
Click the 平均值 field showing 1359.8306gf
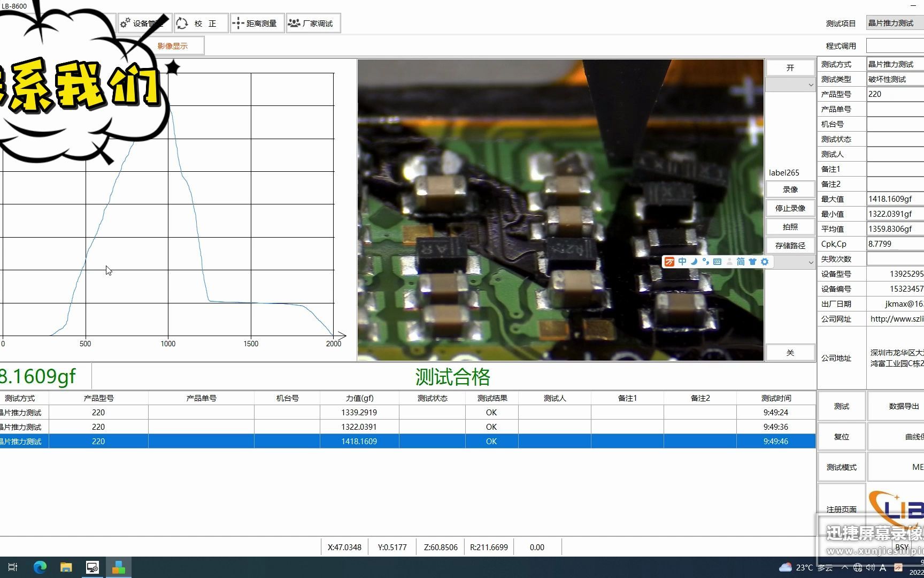(x=895, y=229)
